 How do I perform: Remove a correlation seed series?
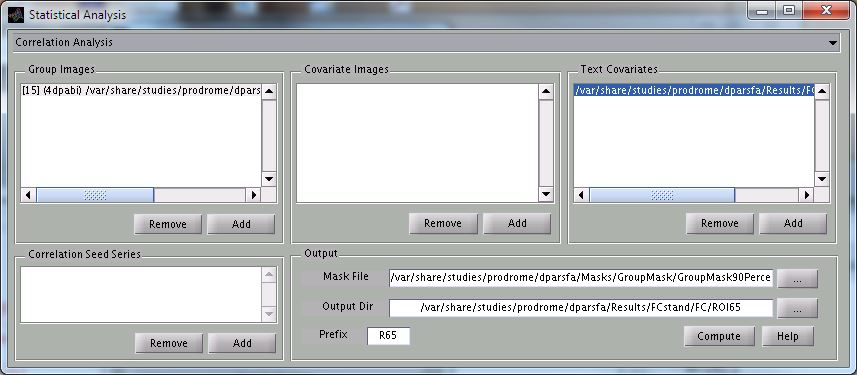[168, 343]
